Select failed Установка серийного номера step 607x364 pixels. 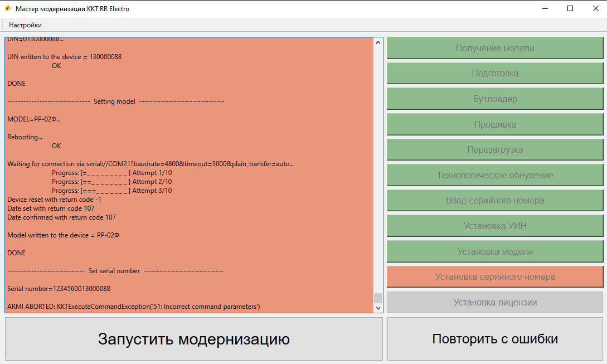[x=495, y=277]
